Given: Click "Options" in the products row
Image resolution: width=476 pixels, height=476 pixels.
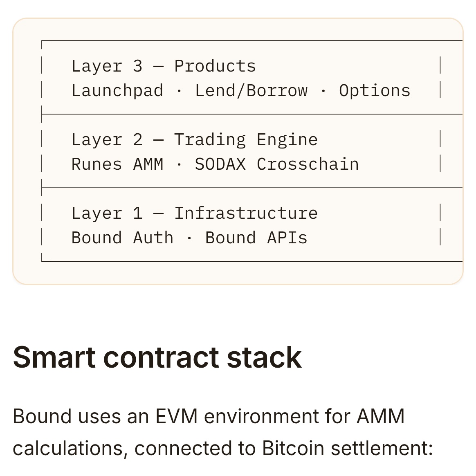Looking at the screenshot, I should click(x=375, y=91).
